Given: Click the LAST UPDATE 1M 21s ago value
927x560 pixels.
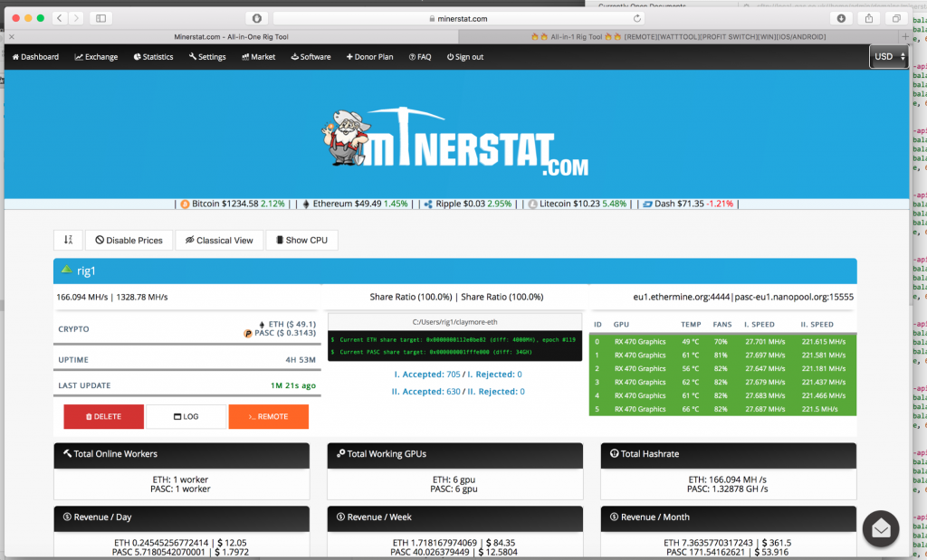Looking at the screenshot, I should 293,385.
